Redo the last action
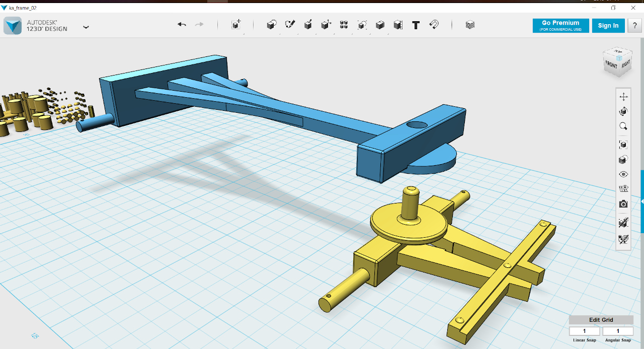Viewport: 644px width, 349px height. 199,24
